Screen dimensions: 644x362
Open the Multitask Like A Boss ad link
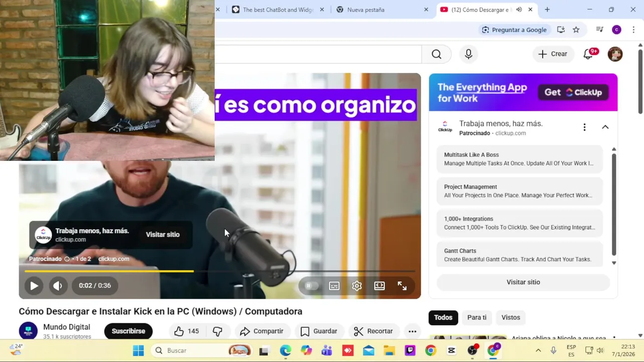tap(519, 159)
